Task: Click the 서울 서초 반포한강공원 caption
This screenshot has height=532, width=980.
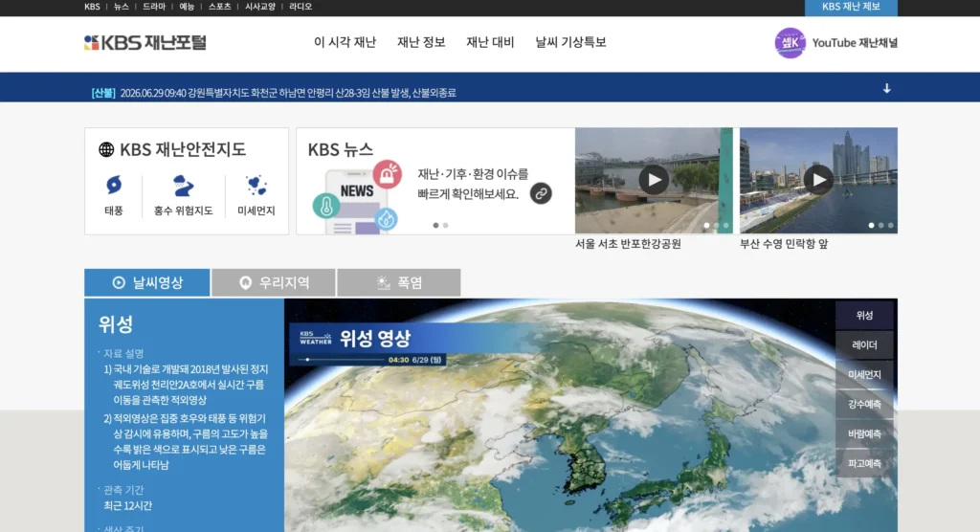Action: 628,244
